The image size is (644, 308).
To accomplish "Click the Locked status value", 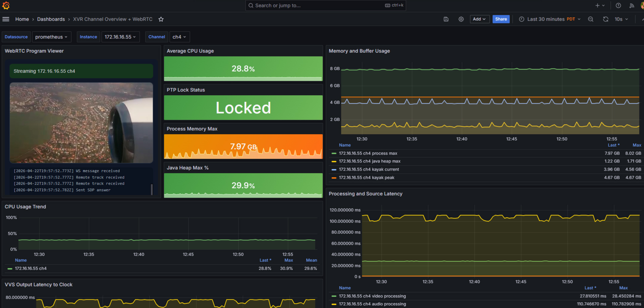I will (x=243, y=108).
